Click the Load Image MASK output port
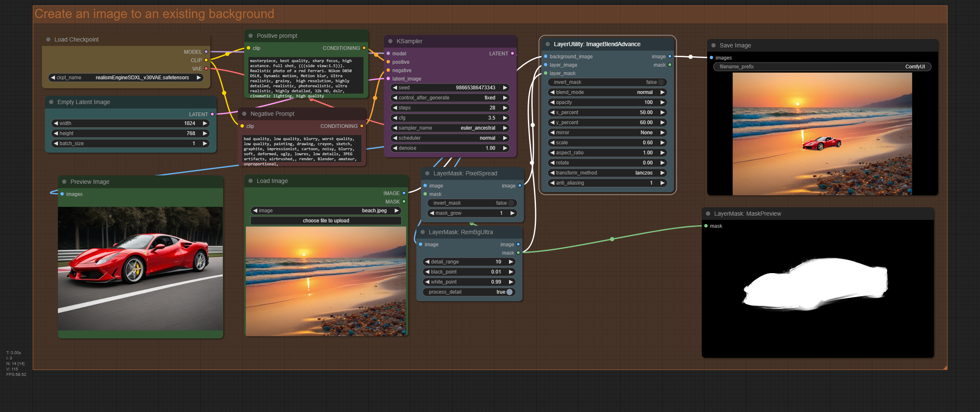Viewport: 980px width, 412px height. tap(404, 202)
